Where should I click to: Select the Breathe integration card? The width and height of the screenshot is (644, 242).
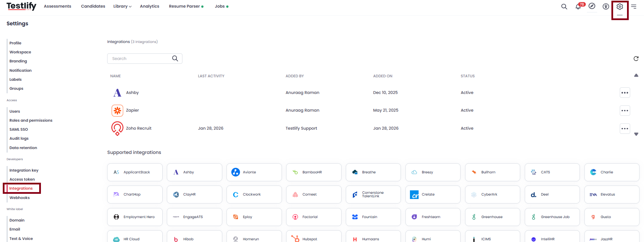pyautogui.click(x=373, y=172)
